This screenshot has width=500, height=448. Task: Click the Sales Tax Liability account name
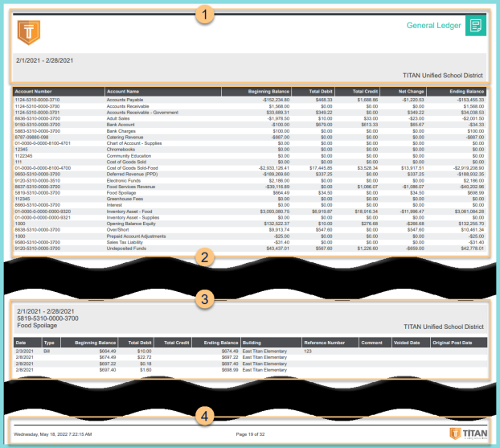click(125, 243)
